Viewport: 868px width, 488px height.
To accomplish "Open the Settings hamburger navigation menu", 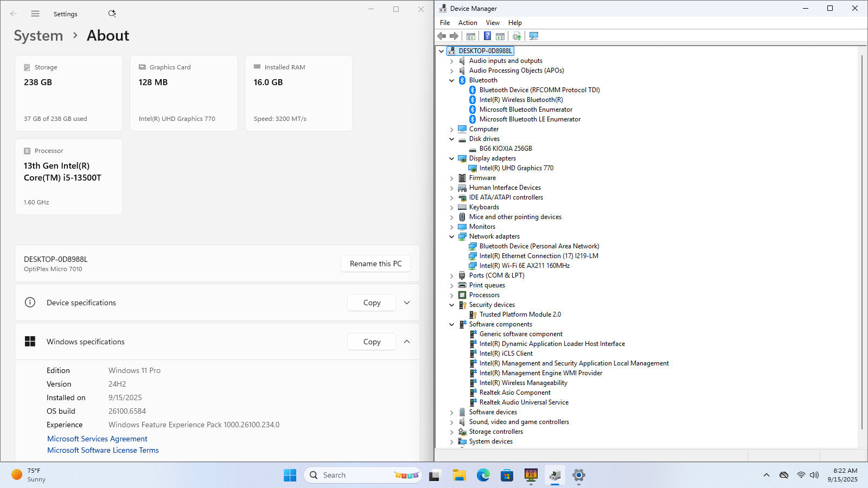I will [35, 14].
